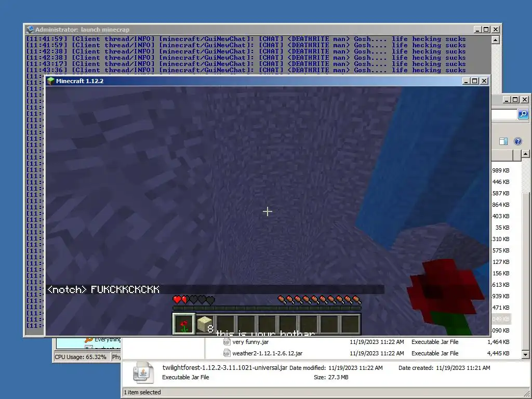The height and width of the screenshot is (399, 532).
Task: Click the Date created value in details pane
Action: click(x=463, y=368)
